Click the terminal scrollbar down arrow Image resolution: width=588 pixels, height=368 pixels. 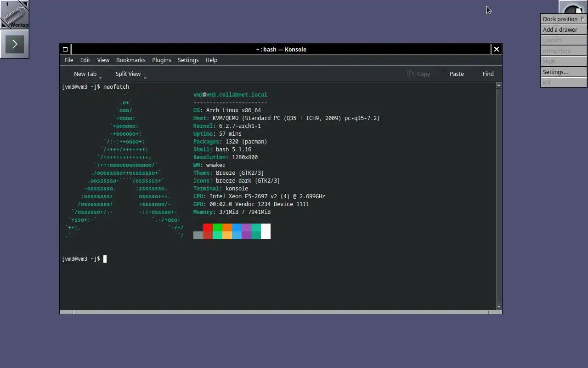[499, 307]
